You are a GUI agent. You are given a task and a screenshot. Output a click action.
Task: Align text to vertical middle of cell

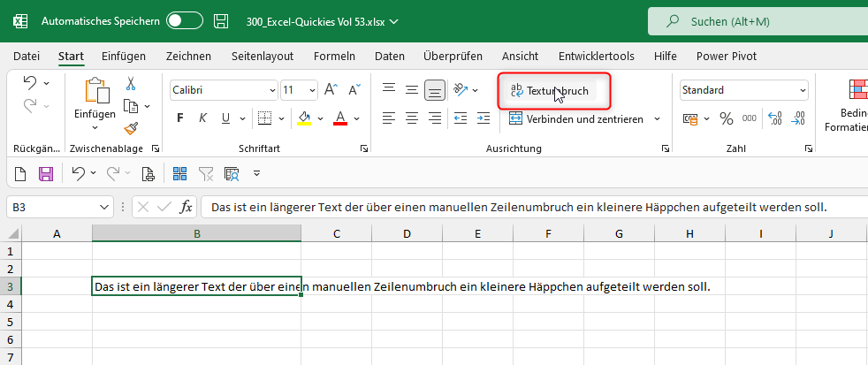(x=411, y=90)
